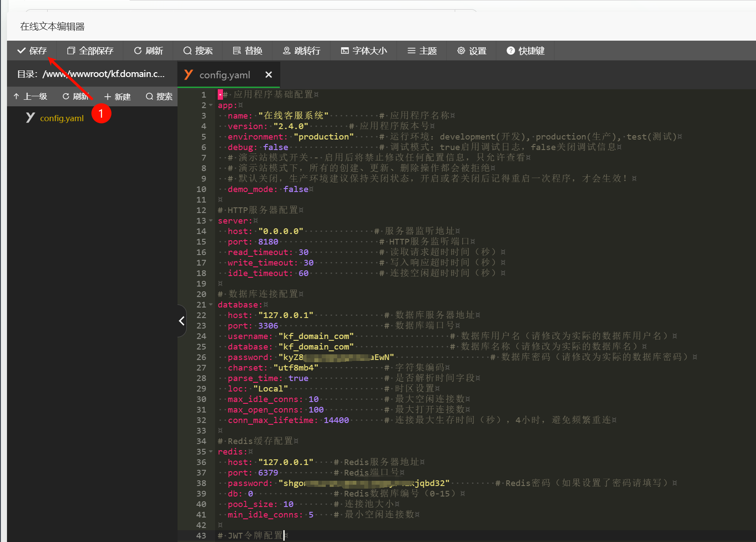Collapse the database block at line 21
The height and width of the screenshot is (542, 756).
coord(211,305)
